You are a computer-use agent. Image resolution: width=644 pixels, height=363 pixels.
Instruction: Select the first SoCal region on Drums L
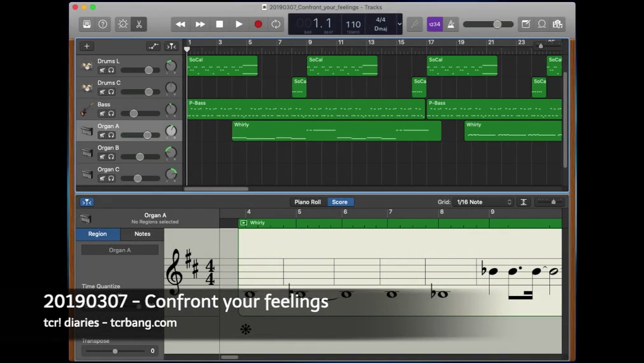(222, 66)
